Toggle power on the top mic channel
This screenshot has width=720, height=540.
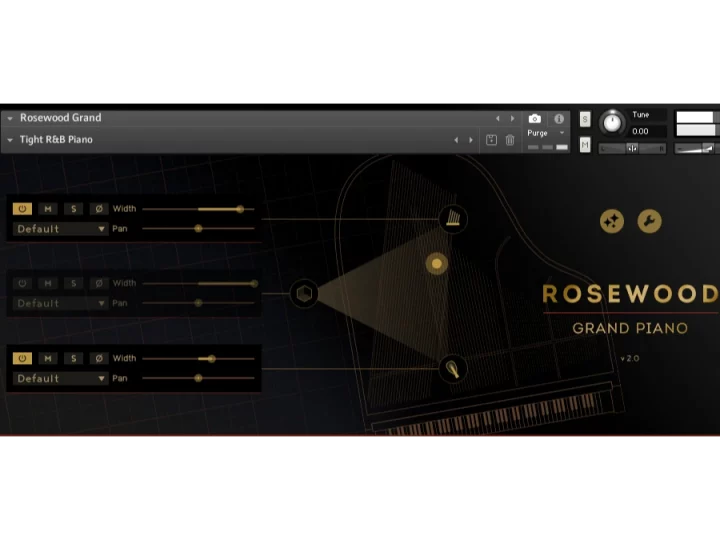coord(22,209)
